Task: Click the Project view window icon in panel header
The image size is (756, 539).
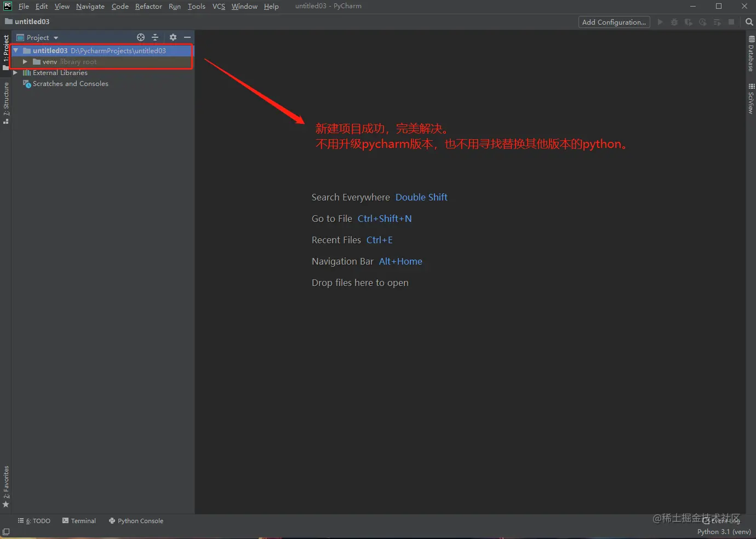Action: point(20,37)
